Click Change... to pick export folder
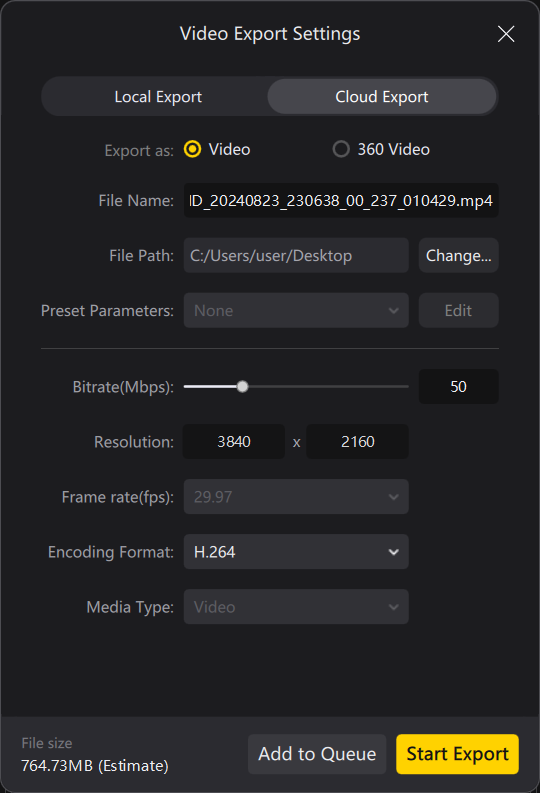 coord(459,255)
